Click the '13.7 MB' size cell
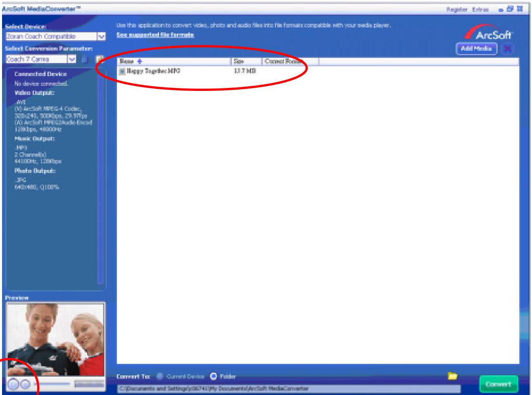Screen dimensions: 532x395 pyautogui.click(x=245, y=71)
